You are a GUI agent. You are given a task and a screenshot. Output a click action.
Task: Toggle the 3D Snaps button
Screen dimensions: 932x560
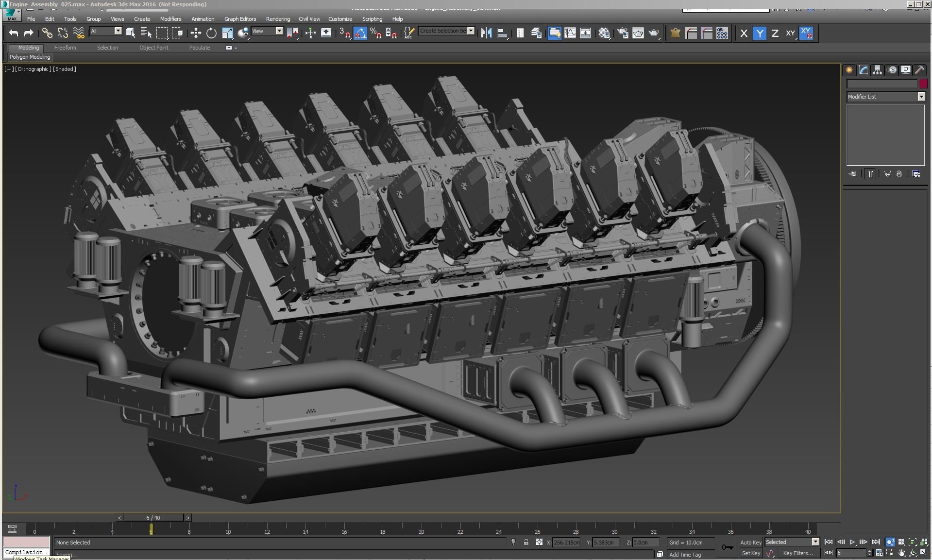[345, 33]
